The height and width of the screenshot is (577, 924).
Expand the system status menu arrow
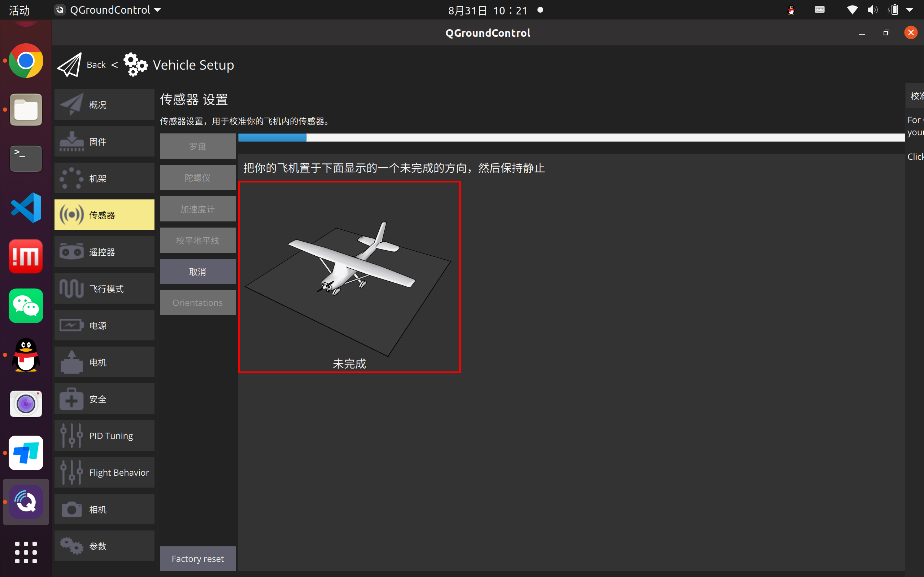910,10
